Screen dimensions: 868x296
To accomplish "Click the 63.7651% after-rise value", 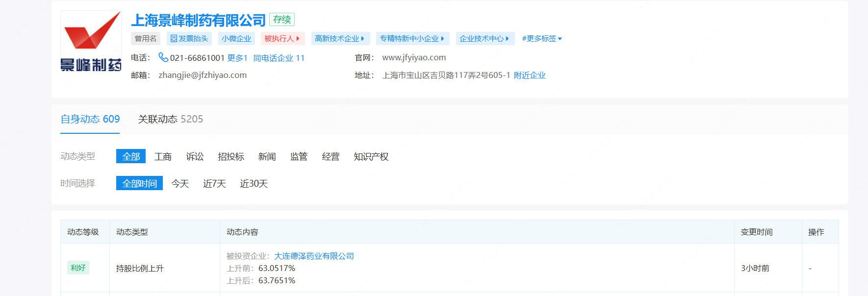I will 277,280.
